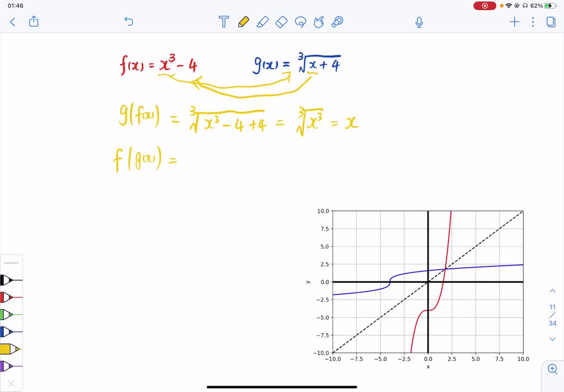Viewport: 564px width, 392px height.
Task: Select the Highlighter tool
Action: (x=263, y=21)
